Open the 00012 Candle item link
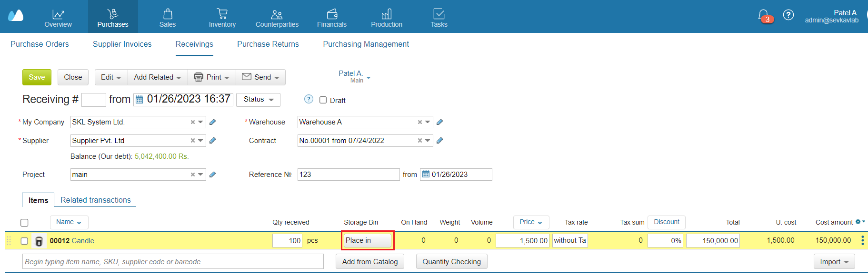Viewport: 868px width, 278px height. click(x=72, y=241)
